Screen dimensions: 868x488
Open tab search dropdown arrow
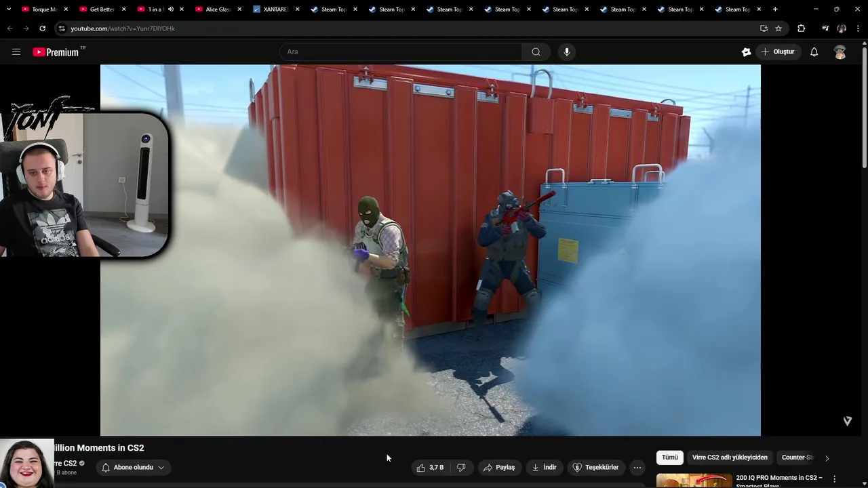tap(9, 9)
